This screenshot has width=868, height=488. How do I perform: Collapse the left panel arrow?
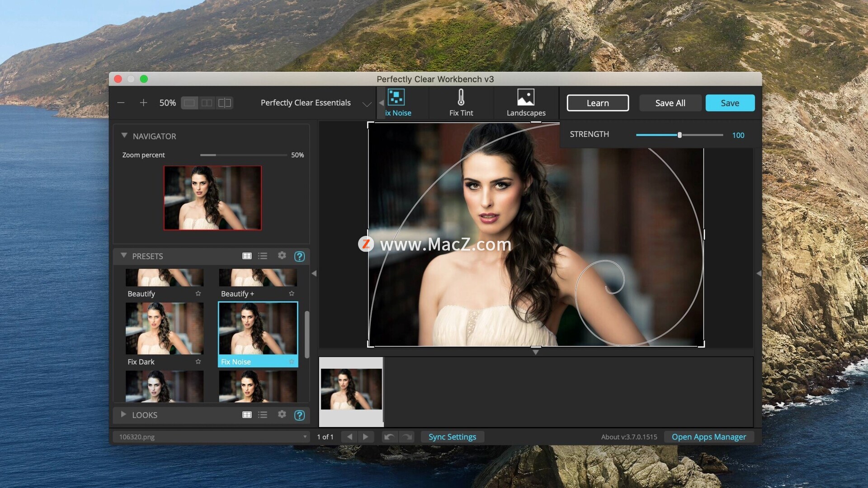pyautogui.click(x=314, y=273)
